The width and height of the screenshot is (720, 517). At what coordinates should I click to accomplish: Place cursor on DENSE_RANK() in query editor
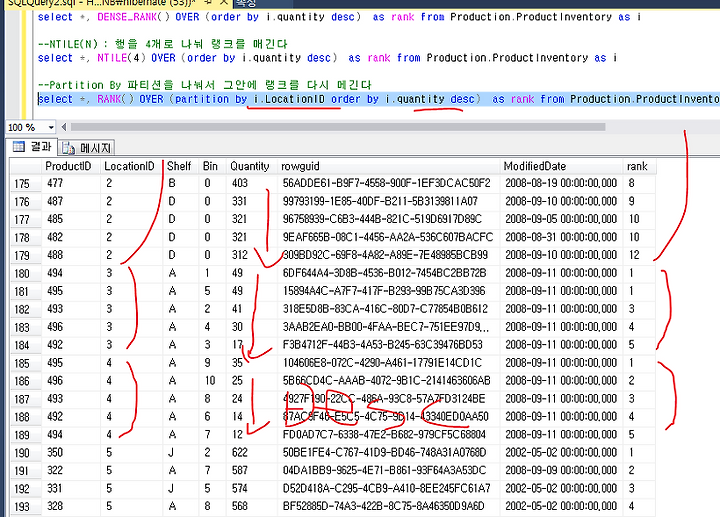click(133, 17)
